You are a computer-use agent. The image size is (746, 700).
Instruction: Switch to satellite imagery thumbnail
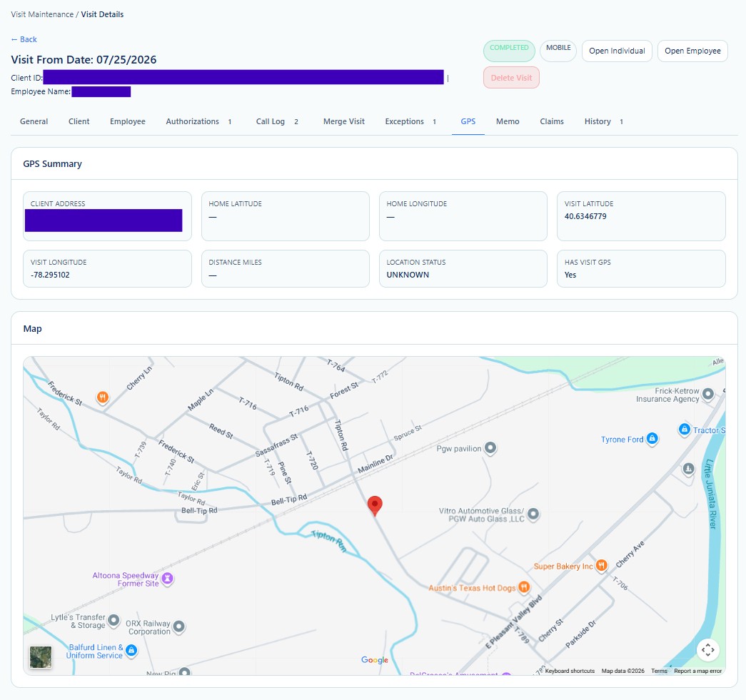[x=41, y=657]
